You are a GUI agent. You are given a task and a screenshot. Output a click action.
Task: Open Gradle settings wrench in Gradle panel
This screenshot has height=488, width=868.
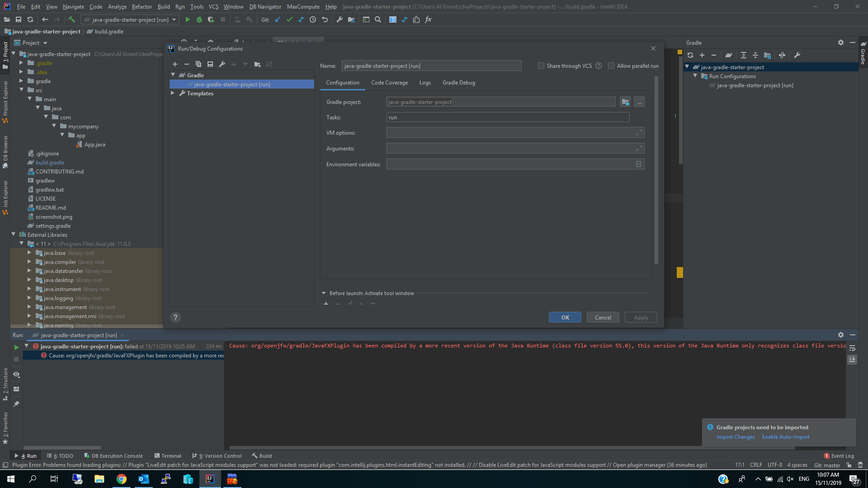click(797, 55)
